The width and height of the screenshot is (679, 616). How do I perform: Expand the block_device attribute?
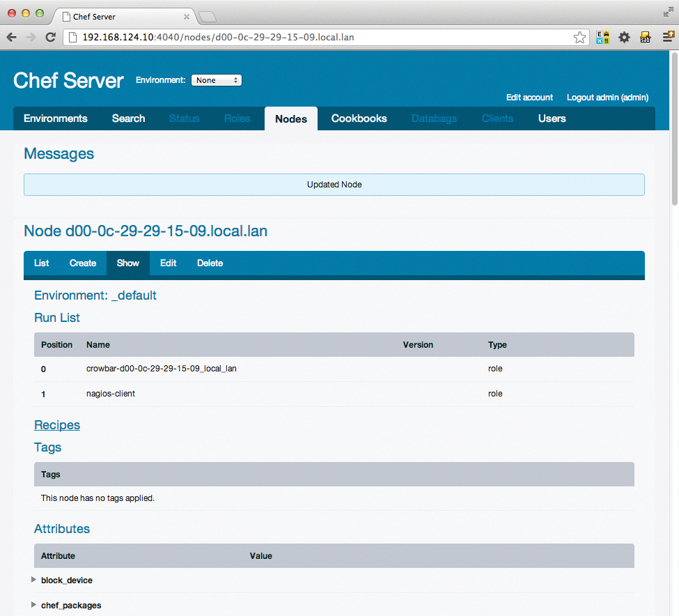[34, 580]
